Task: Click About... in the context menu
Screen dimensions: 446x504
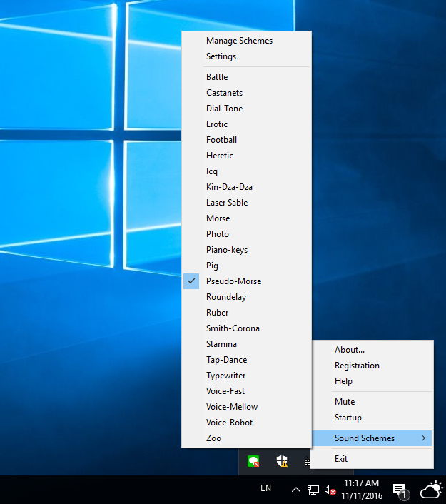Action: tap(350, 350)
